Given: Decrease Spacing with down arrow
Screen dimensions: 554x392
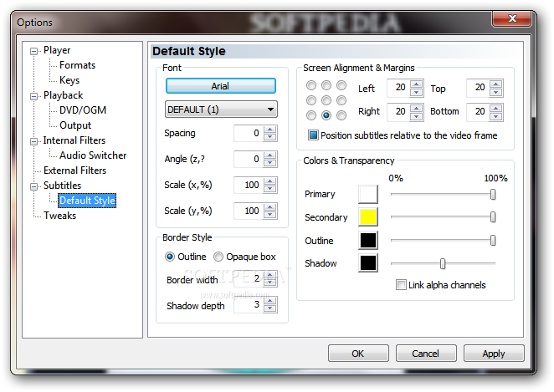Looking at the screenshot, I should pos(270,137).
